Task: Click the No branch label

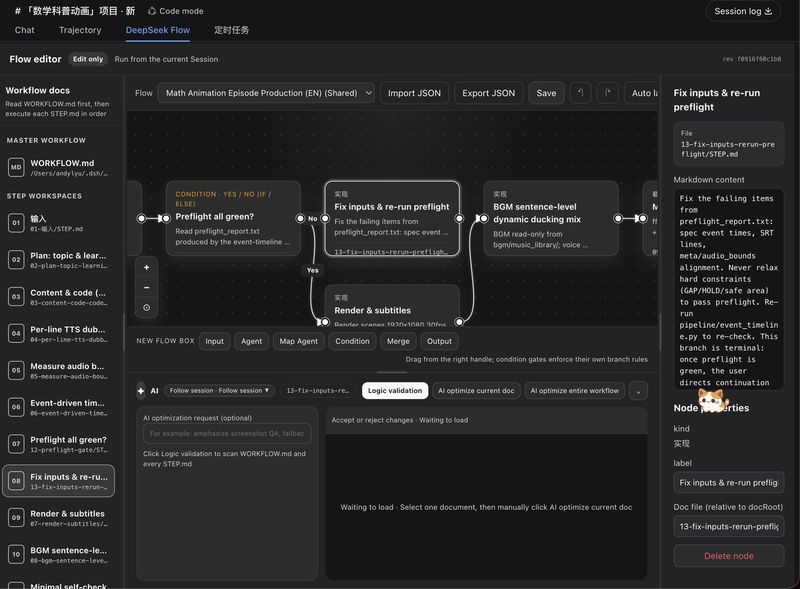Action: point(313,218)
